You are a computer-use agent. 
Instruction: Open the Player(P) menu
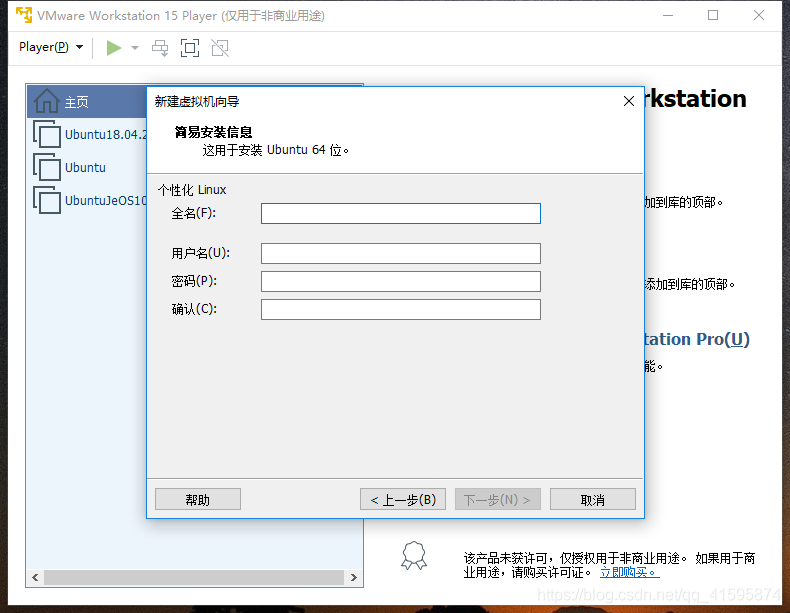[50, 47]
